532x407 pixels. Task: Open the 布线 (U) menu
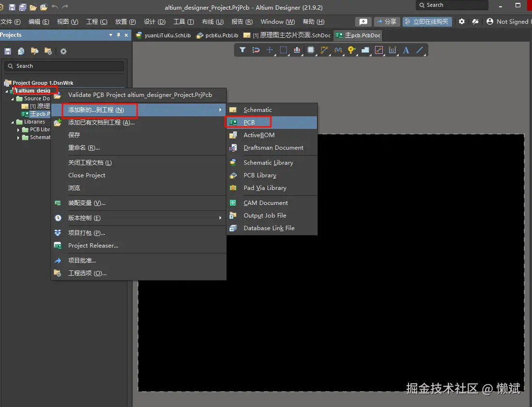[212, 22]
